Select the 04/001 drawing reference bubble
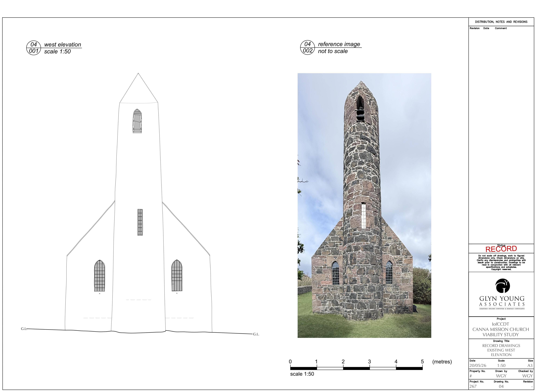The width and height of the screenshot is (555, 392). (34, 48)
